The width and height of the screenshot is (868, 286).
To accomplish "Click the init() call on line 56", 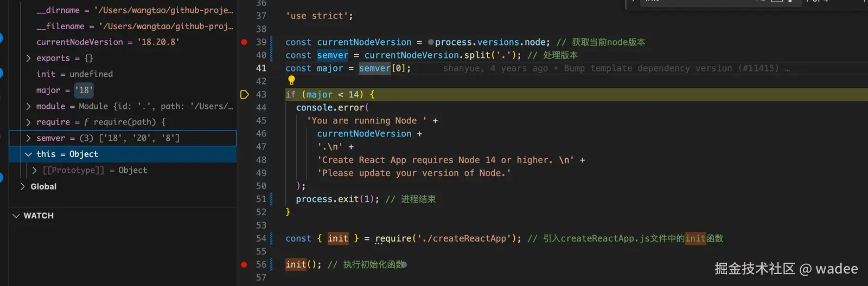I will pos(301,265).
